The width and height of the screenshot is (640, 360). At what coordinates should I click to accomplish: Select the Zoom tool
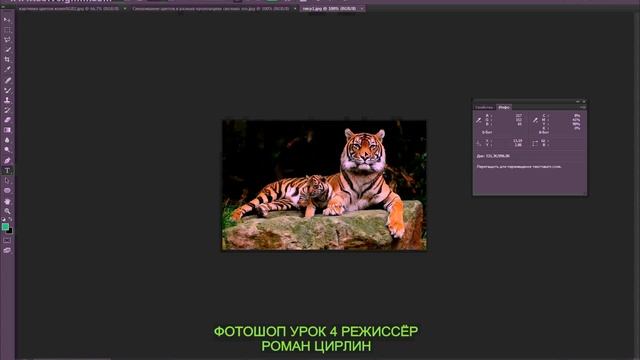[7, 211]
